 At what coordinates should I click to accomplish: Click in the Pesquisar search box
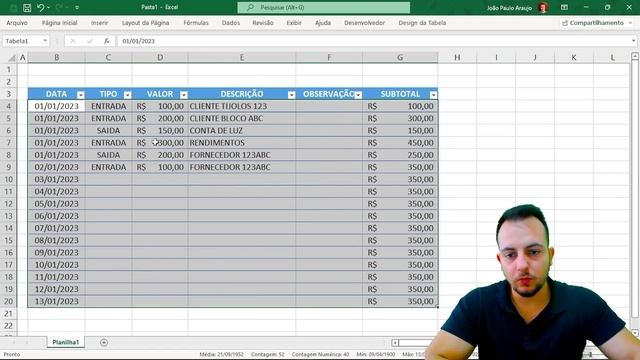tap(324, 7)
